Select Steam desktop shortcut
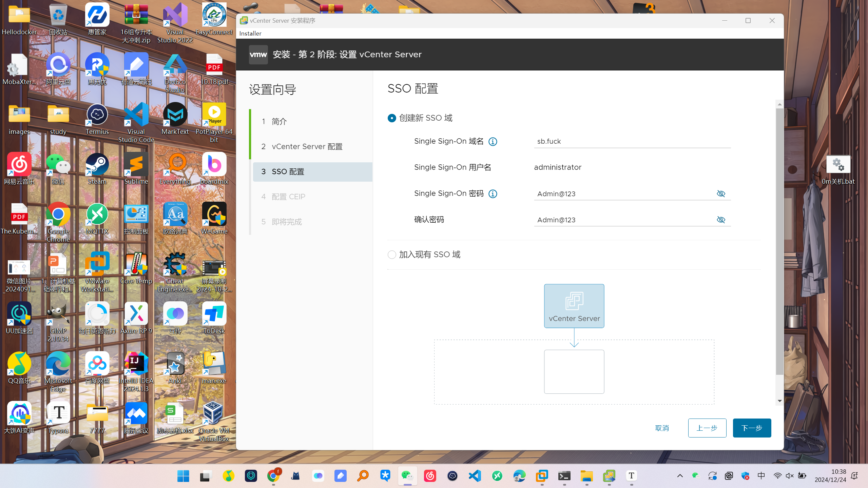868x488 pixels. (x=97, y=169)
